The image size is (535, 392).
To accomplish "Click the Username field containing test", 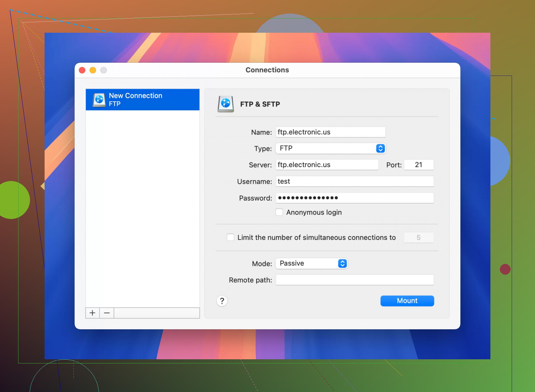I will (x=355, y=181).
